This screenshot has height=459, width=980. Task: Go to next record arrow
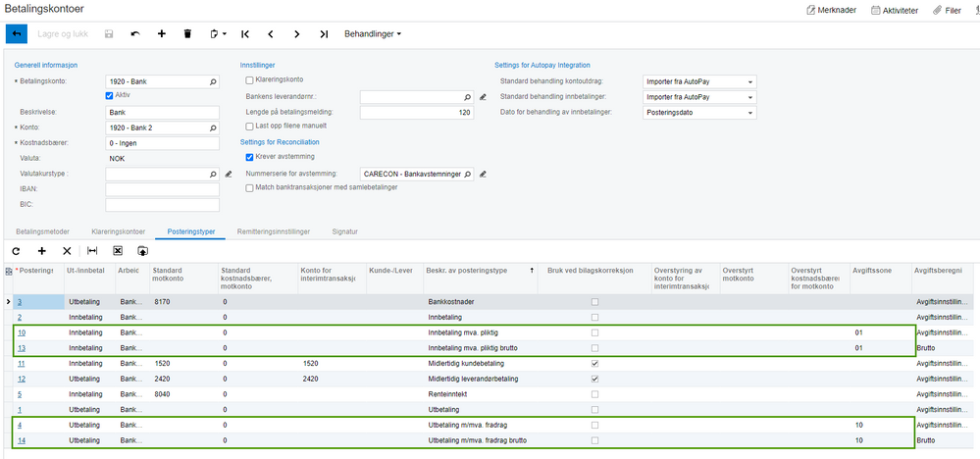coord(297,34)
